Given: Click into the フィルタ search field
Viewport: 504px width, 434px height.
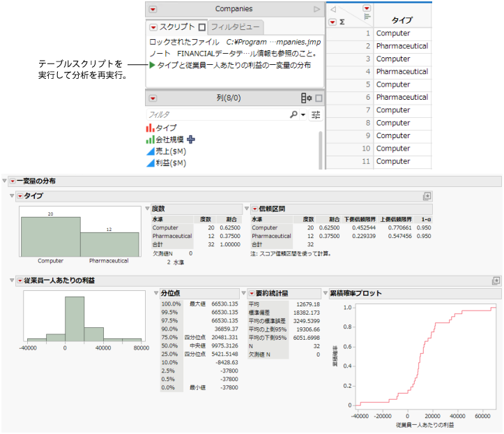Looking at the screenshot, I should (x=217, y=114).
